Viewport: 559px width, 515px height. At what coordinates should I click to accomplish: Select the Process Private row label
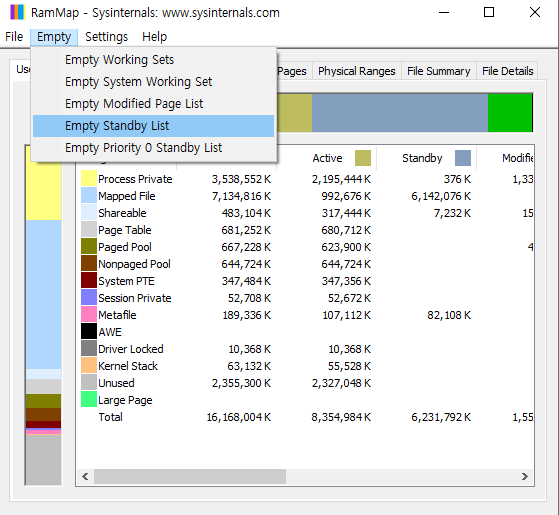pos(135,179)
